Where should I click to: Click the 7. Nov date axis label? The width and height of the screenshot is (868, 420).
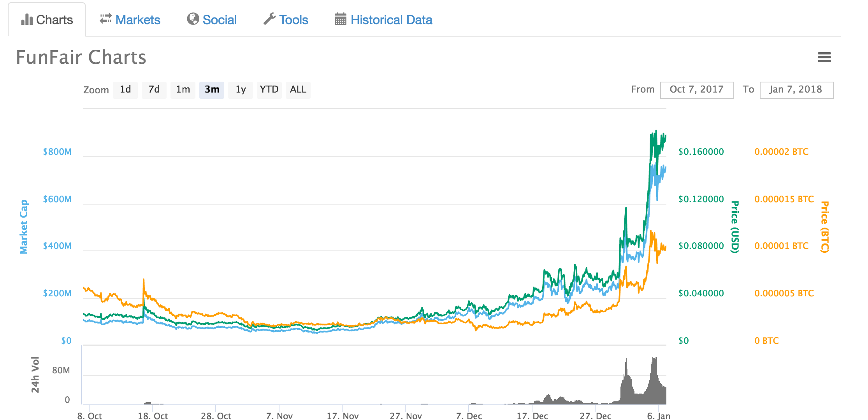pos(279,416)
